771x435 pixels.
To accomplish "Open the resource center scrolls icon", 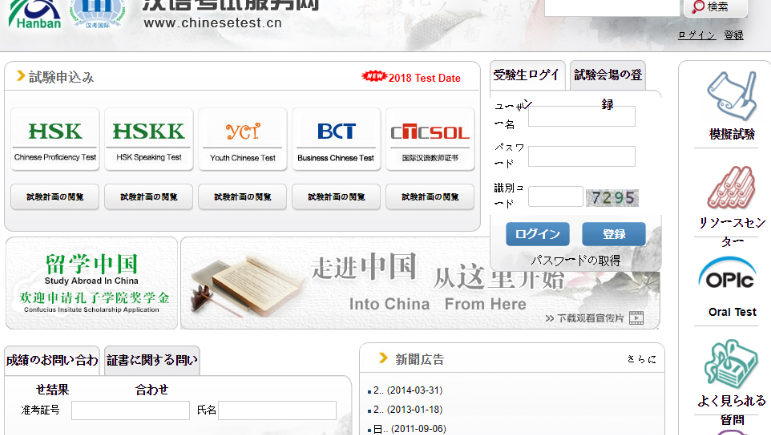I will [x=732, y=187].
